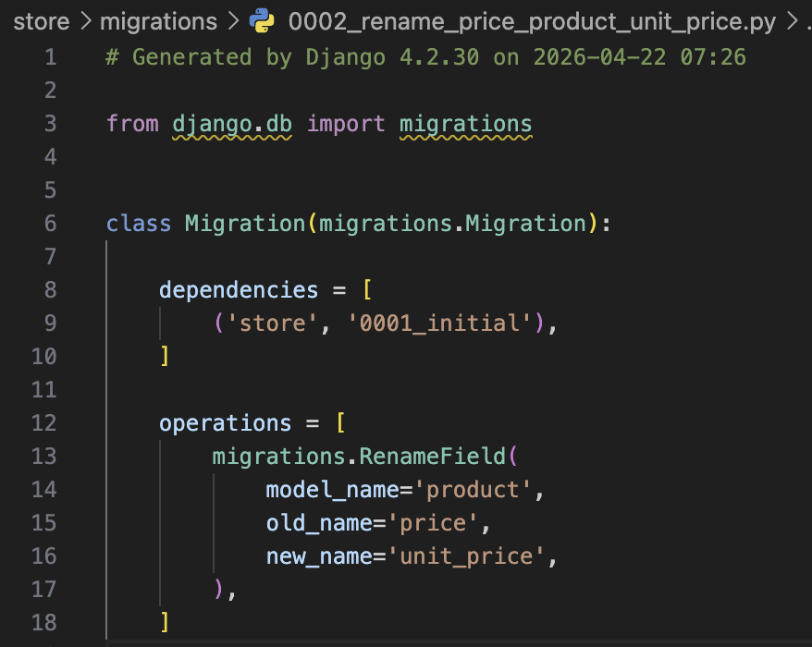Click 'migrations' at end of import line
The width and height of the screenshot is (812, 647).
pyautogui.click(x=465, y=124)
